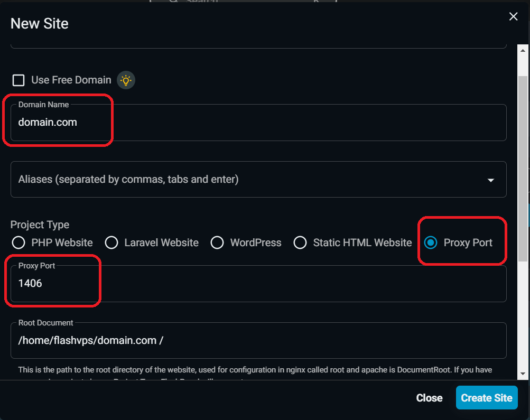This screenshot has height=420, width=530.
Task: Click the lightbulb hint icon
Action: (126, 80)
